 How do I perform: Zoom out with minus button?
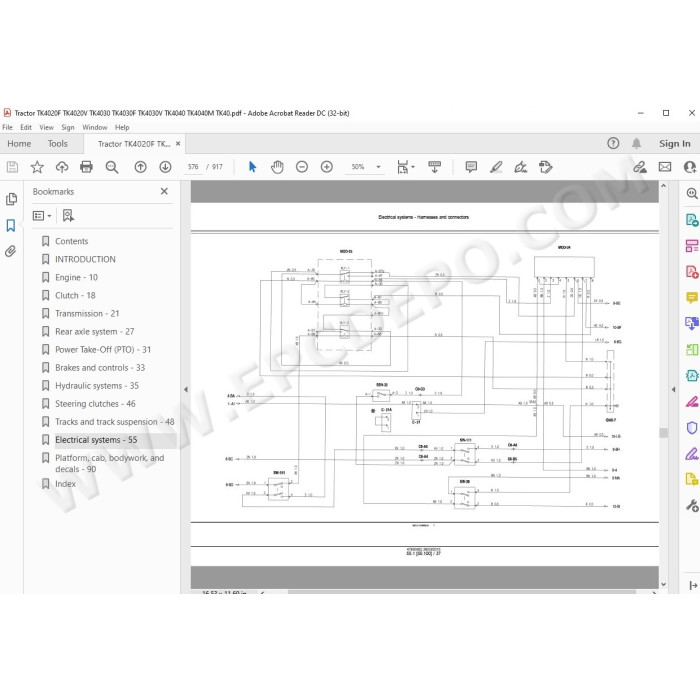point(302,167)
